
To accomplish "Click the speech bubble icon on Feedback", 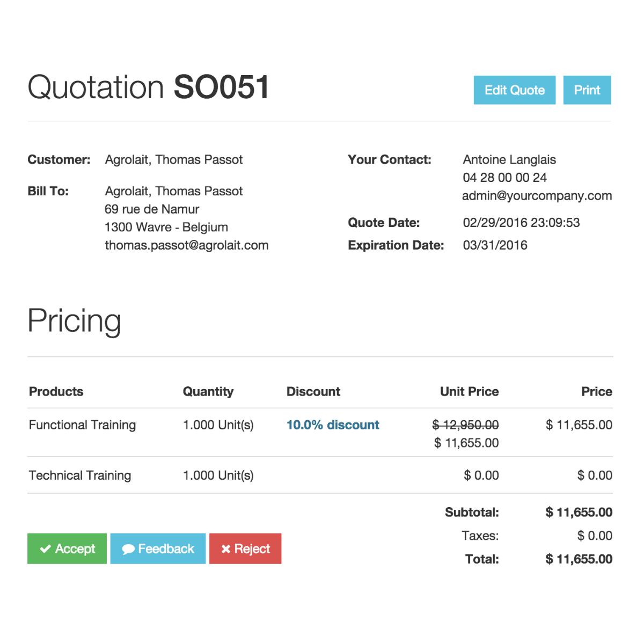I will (x=128, y=550).
